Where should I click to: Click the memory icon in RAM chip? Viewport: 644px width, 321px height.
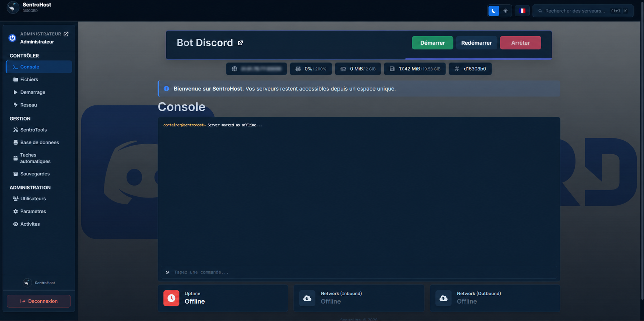pos(343,69)
